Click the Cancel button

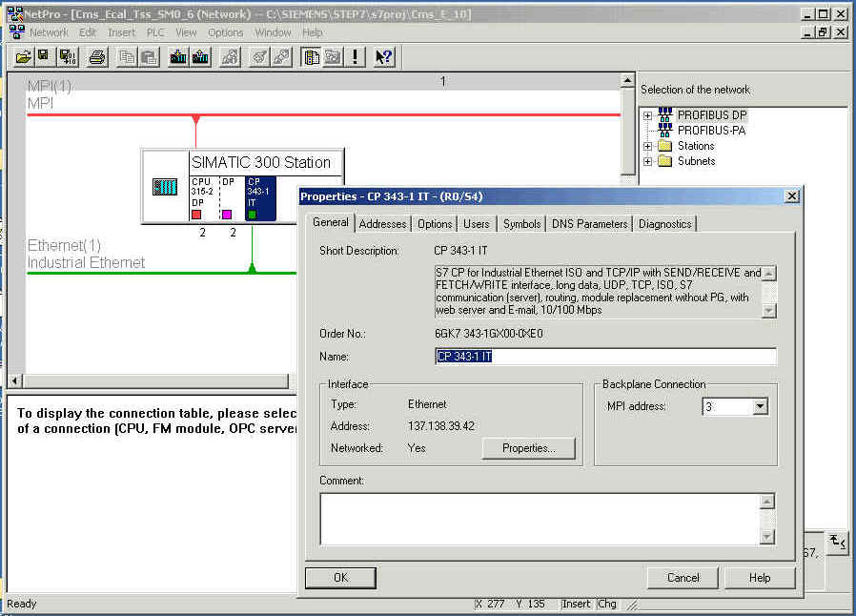(x=683, y=578)
